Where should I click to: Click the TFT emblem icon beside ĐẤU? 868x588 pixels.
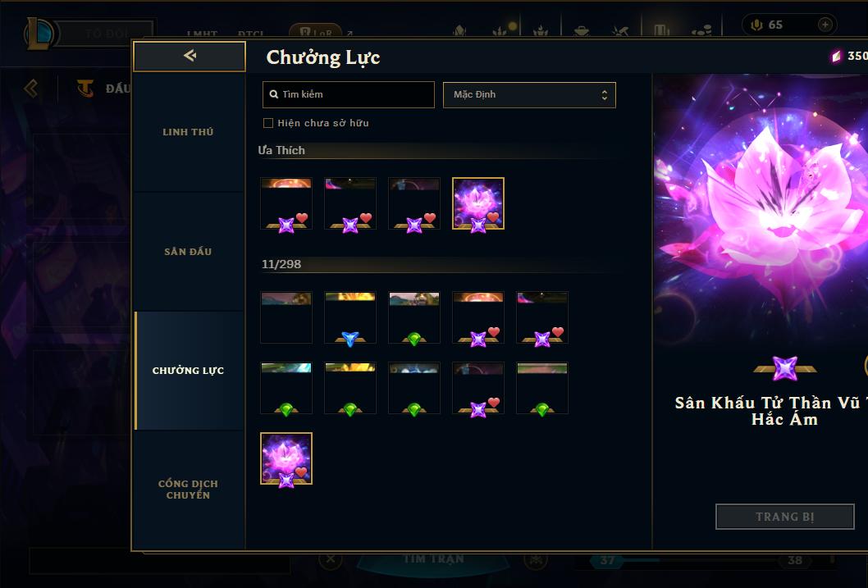point(85,88)
